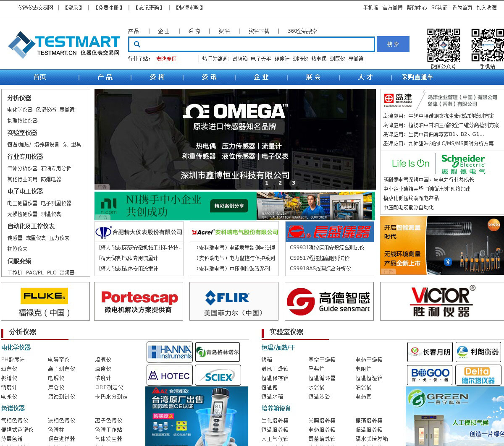
Task: Switch to banner slide 3
Action: 294,183
